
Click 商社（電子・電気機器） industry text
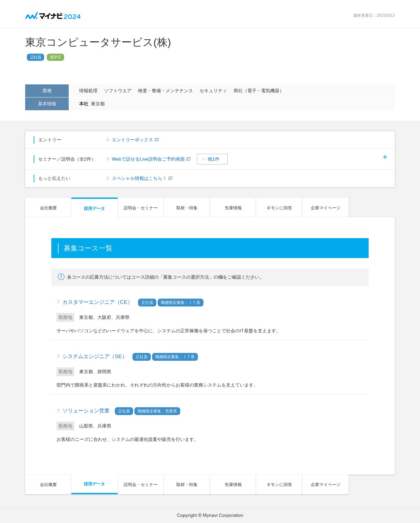[258, 91]
